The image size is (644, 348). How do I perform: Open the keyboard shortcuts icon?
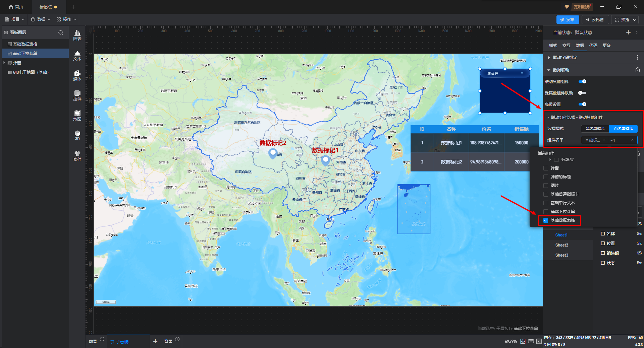531,341
